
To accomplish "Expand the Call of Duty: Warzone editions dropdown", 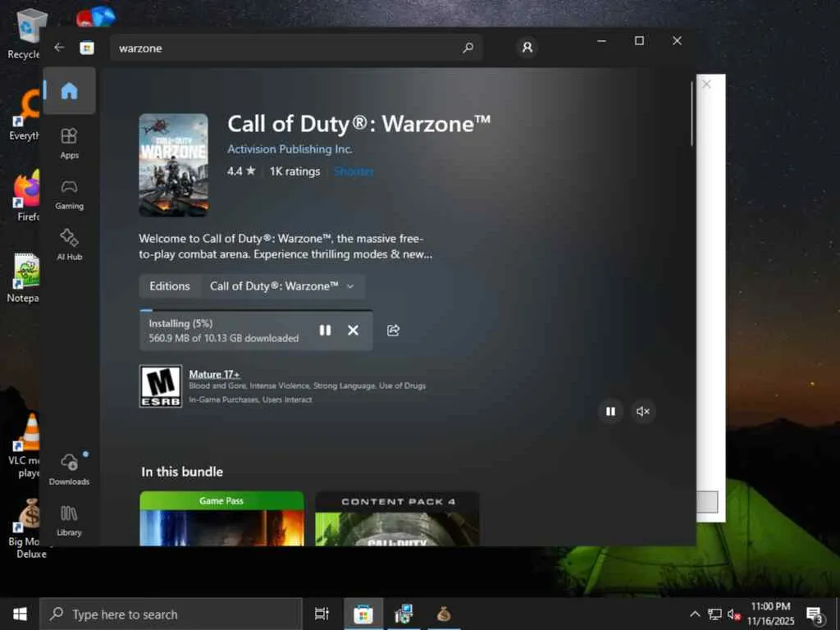I will tap(283, 286).
